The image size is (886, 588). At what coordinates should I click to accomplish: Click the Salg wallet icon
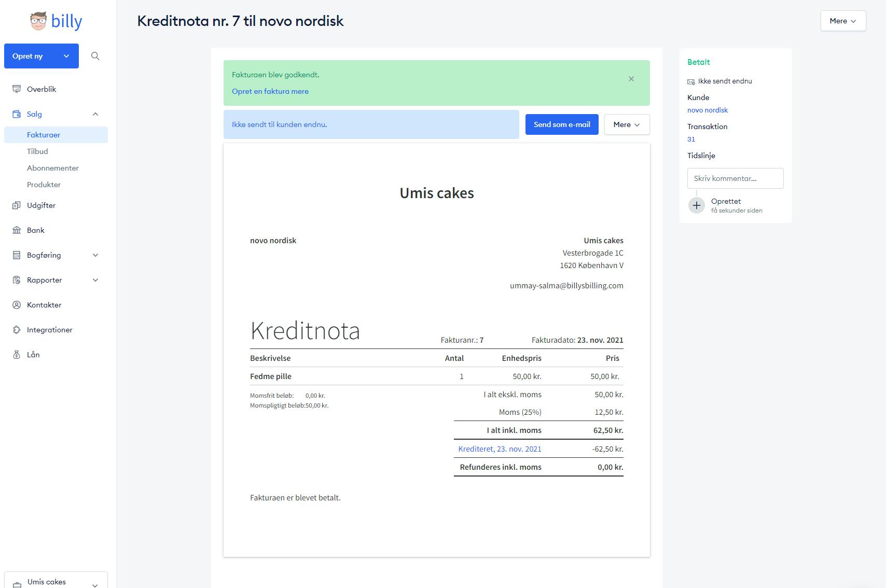point(17,114)
